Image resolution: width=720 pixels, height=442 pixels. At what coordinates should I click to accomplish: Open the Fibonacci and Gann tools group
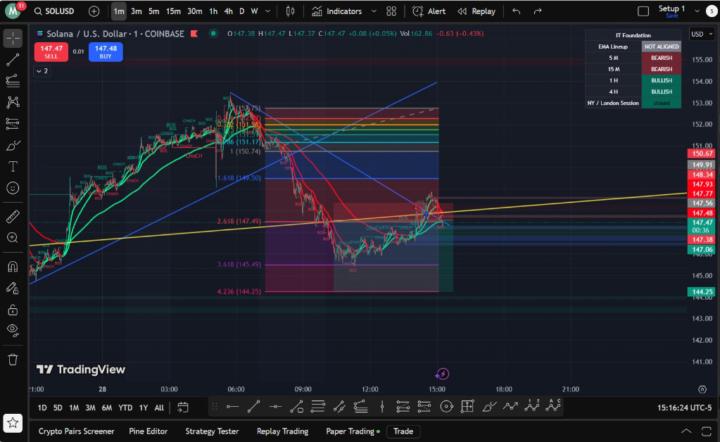coord(13,81)
